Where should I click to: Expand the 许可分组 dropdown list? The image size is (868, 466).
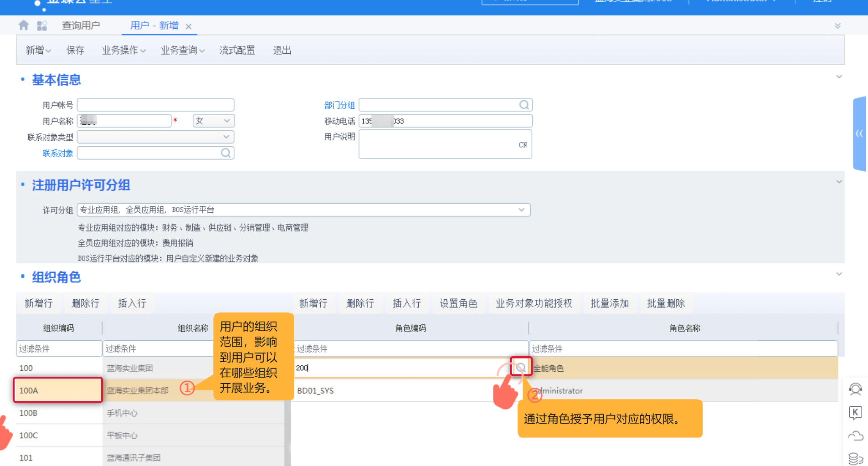pos(522,210)
